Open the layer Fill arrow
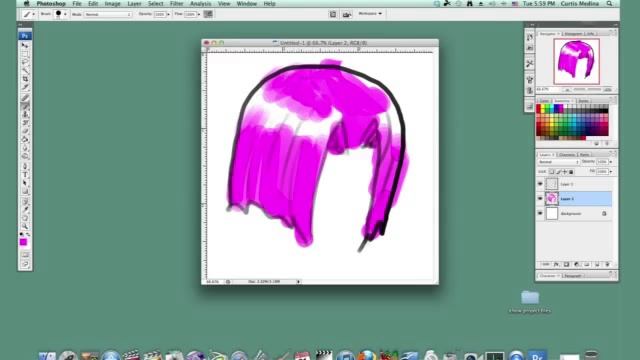The height and width of the screenshot is (360, 640). pos(611,172)
